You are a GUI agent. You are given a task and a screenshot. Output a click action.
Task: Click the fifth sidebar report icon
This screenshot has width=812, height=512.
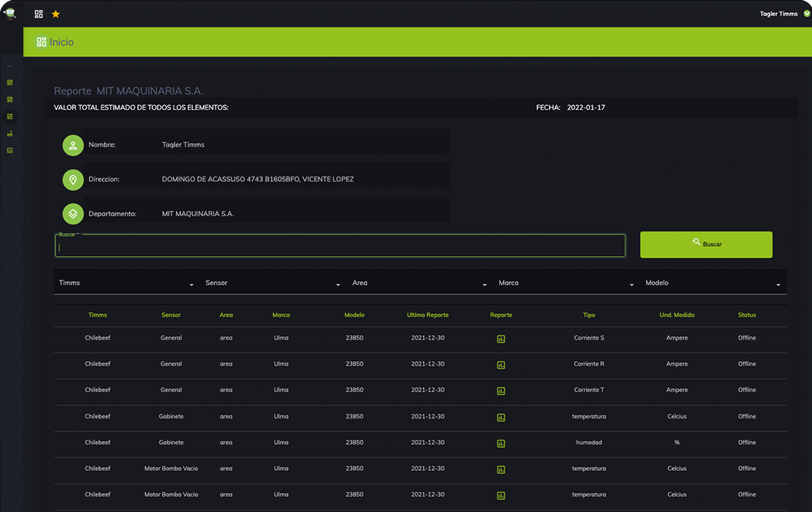(x=10, y=150)
